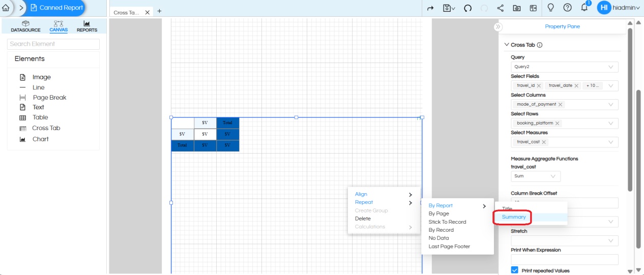This screenshot has width=644, height=275.
Task: Collapse the Property Pane with arrow icon
Action: tap(497, 27)
